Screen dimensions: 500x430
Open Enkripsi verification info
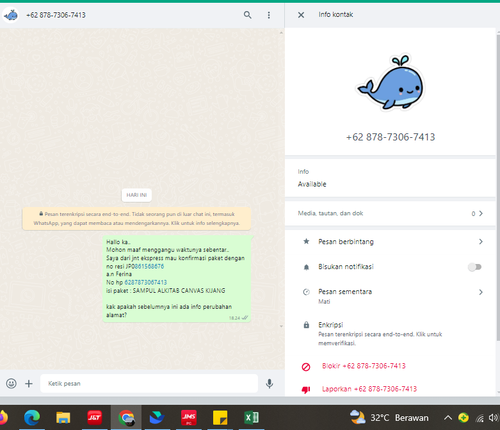point(390,333)
